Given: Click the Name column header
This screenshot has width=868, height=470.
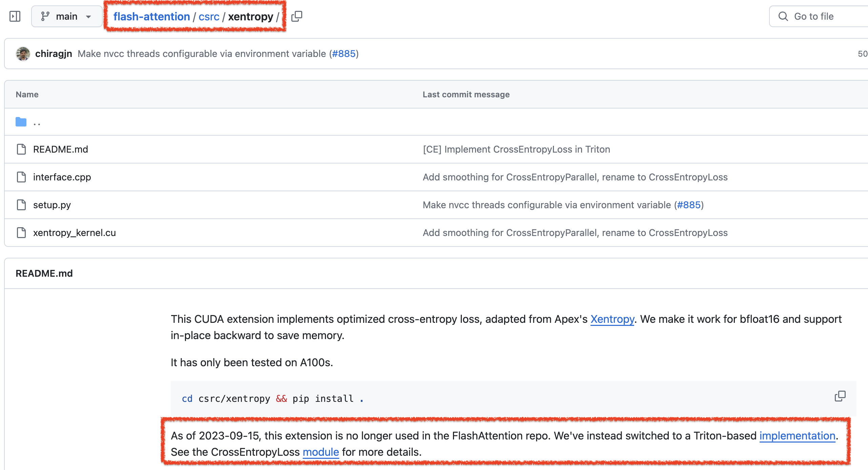Looking at the screenshot, I should (27, 94).
